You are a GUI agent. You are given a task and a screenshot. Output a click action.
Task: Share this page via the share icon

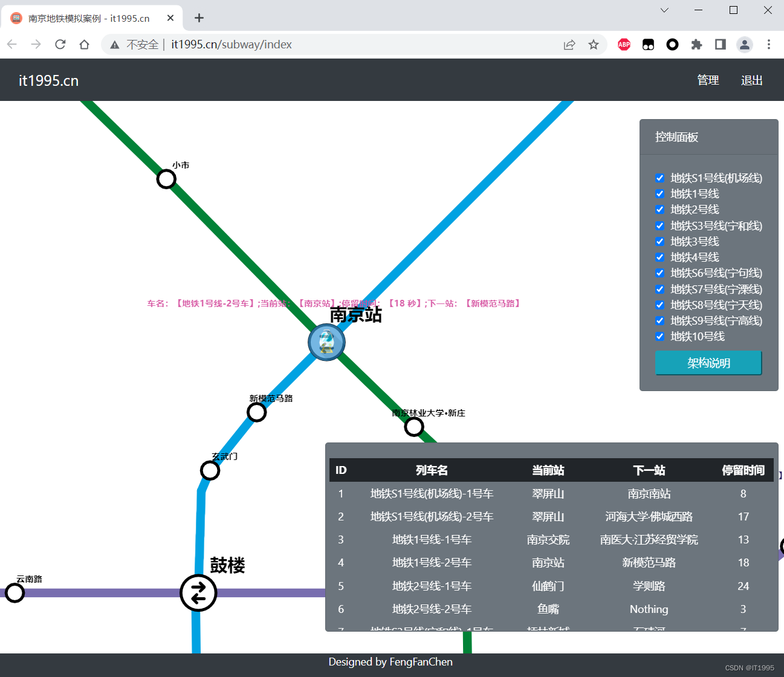click(569, 45)
